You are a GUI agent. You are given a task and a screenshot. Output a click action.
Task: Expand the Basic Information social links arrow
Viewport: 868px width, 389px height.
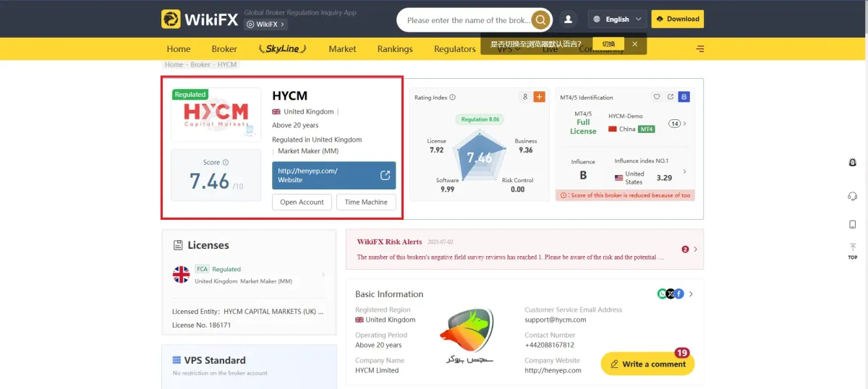(691, 294)
